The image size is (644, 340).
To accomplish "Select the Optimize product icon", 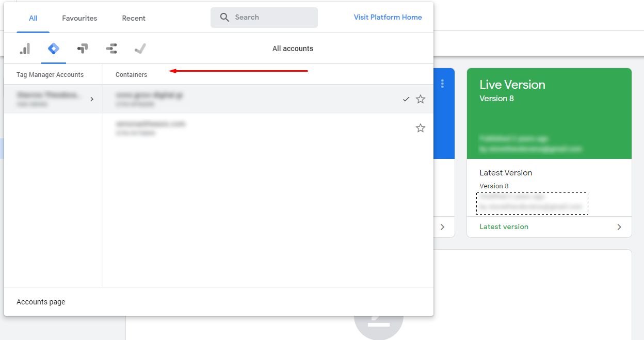I will (83, 48).
